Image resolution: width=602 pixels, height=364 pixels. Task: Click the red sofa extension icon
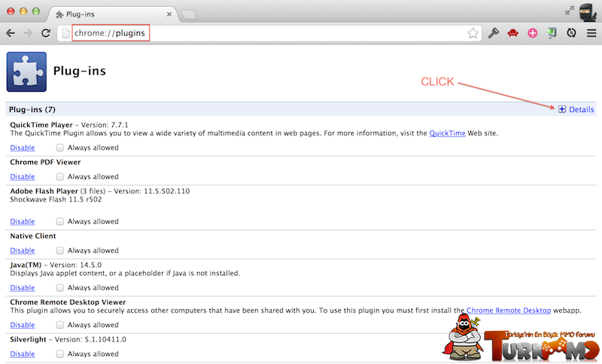(513, 33)
